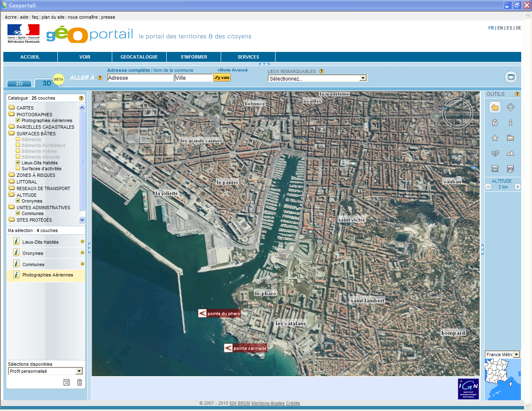Expand the CARTES folder
This screenshot has width=532, height=411.
(12, 108)
